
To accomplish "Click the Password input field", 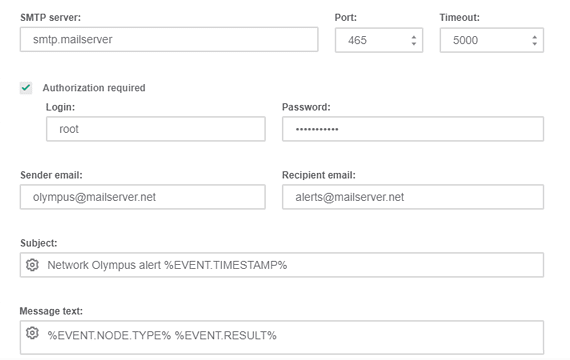I will (413, 129).
